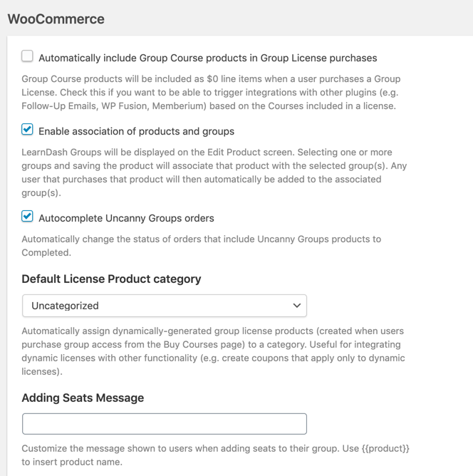Screen dimensions: 473x476
Task: Click the 'Autocomplete Uncanny Groups orders' label text
Action: [x=126, y=218]
